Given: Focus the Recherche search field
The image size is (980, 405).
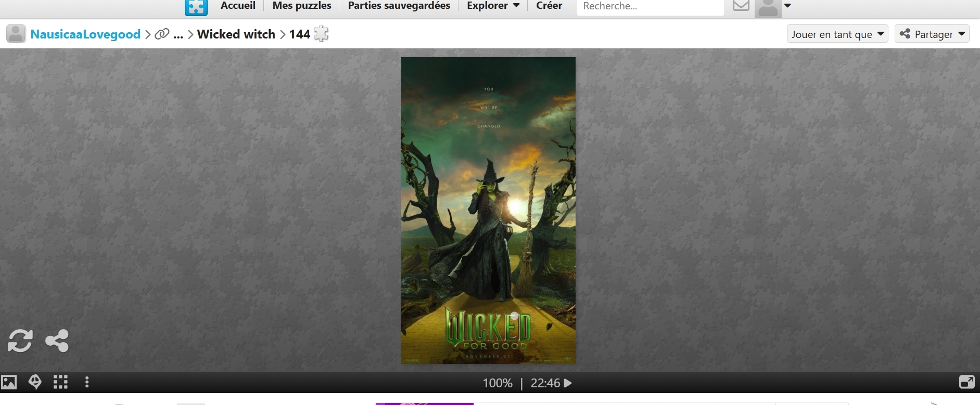Looking at the screenshot, I should [x=650, y=7].
